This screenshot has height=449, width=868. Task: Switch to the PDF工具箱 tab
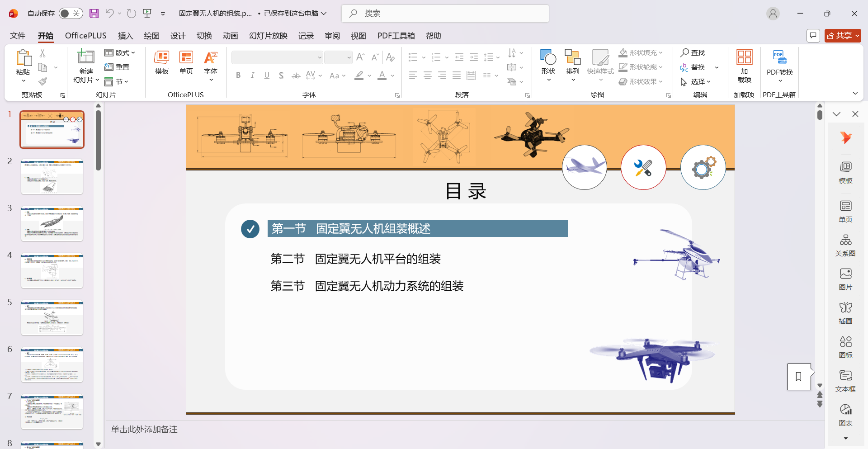[x=396, y=36]
